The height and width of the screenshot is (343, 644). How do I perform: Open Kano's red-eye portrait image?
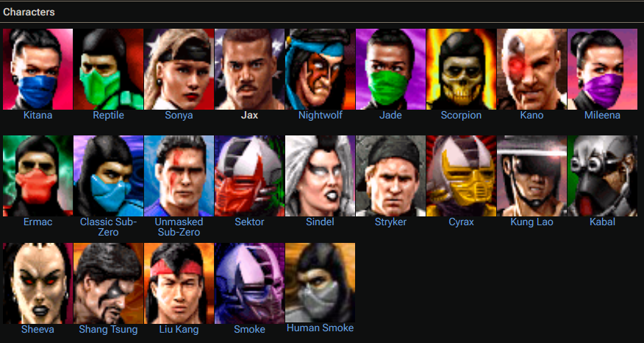(532, 69)
